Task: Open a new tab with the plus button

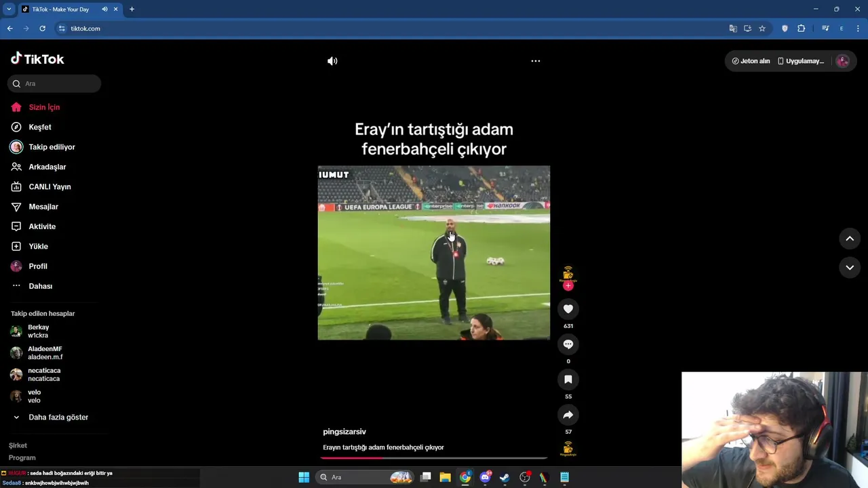Action: 132,9
